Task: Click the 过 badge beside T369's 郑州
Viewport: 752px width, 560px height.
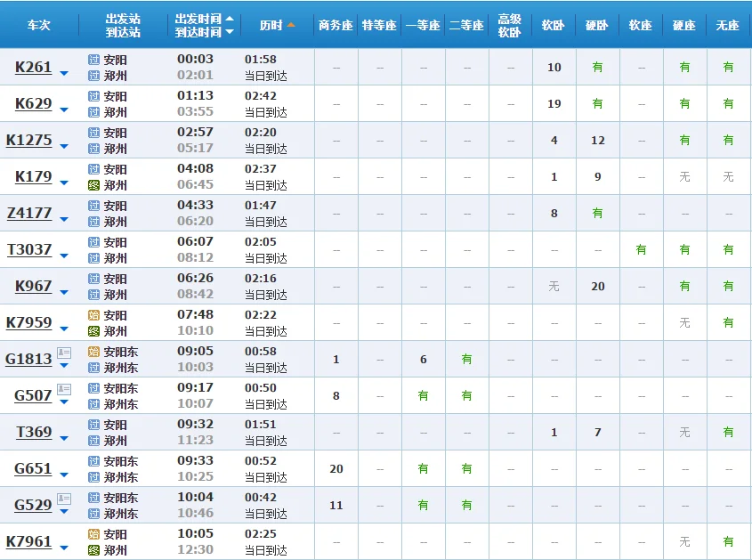Action: 93,441
